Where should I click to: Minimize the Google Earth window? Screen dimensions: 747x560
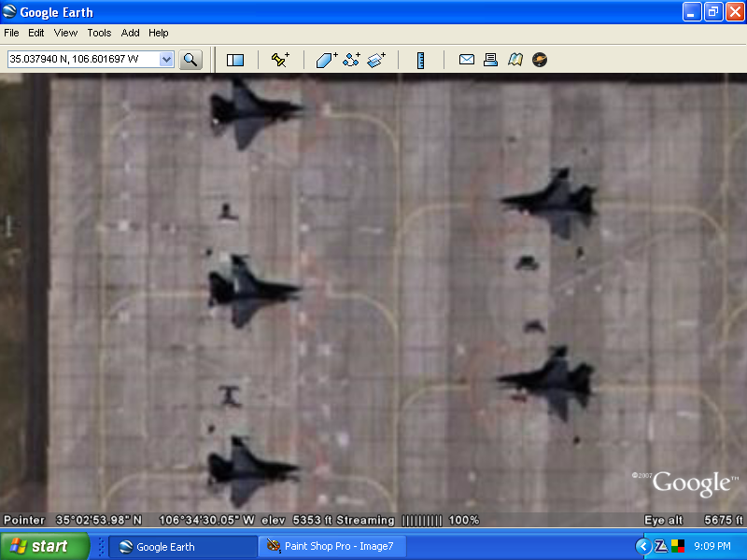pos(692,12)
